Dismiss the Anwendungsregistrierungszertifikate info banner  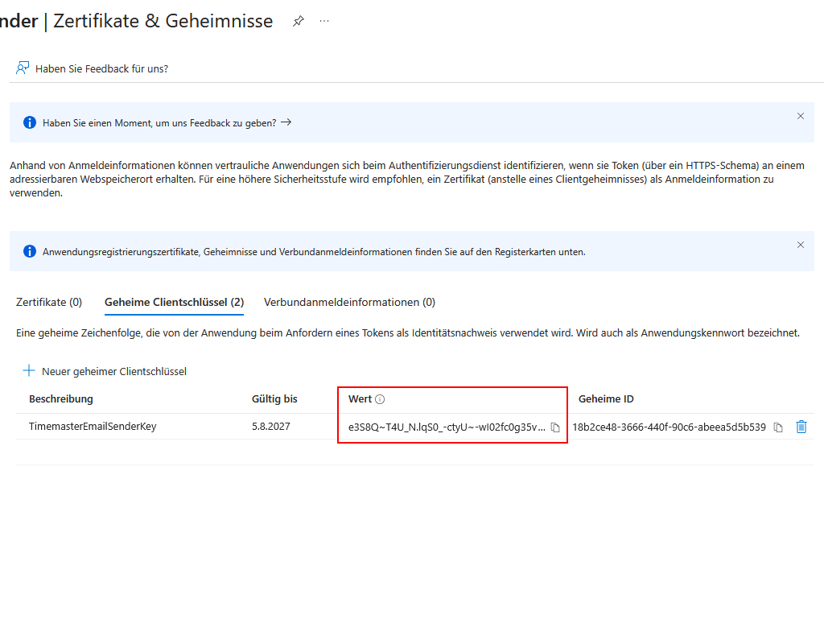(801, 245)
